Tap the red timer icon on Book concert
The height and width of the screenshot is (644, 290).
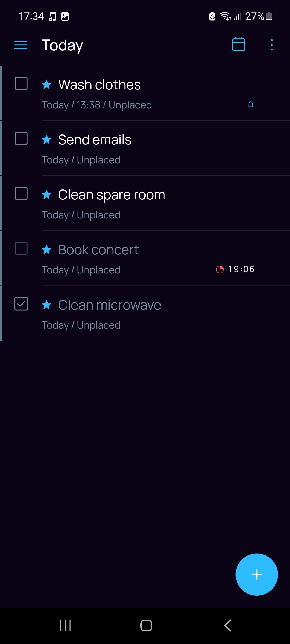220,269
